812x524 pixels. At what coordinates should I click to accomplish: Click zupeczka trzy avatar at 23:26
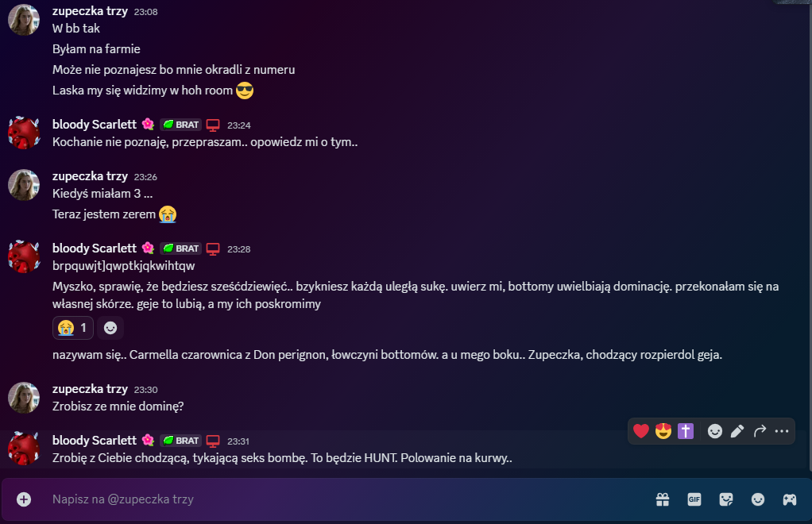coord(24,185)
